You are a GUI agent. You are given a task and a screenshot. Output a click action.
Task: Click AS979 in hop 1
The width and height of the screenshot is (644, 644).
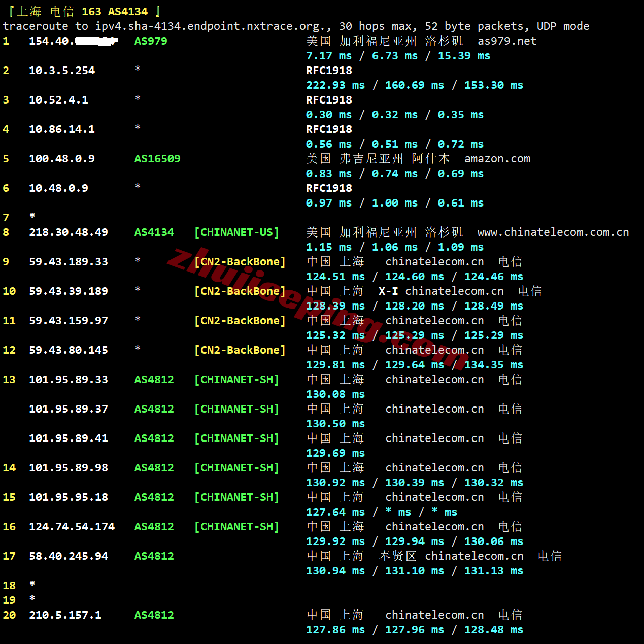151,41
